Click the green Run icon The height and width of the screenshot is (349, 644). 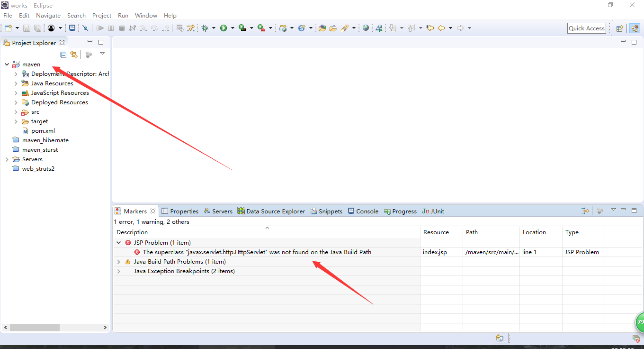click(224, 28)
